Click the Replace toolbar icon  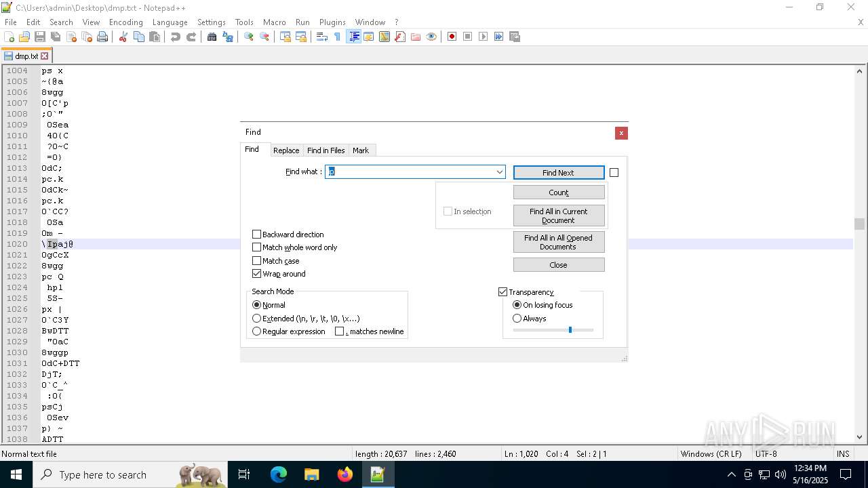pyautogui.click(x=228, y=37)
